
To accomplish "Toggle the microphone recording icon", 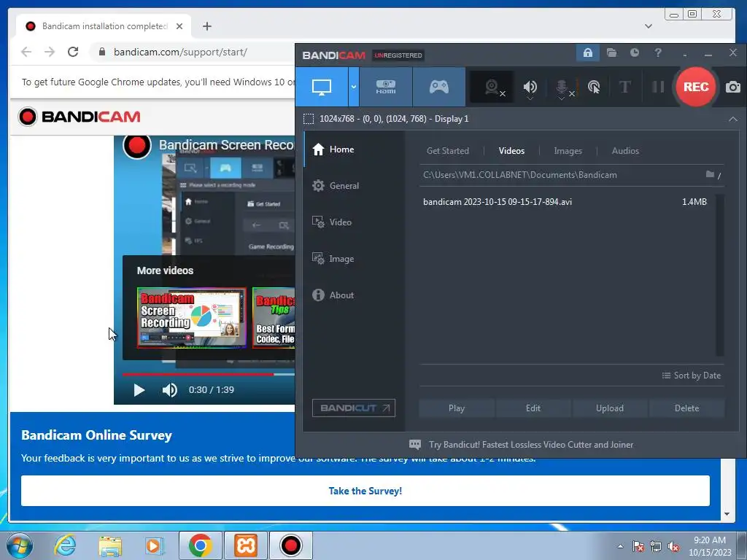I will pyautogui.click(x=562, y=87).
